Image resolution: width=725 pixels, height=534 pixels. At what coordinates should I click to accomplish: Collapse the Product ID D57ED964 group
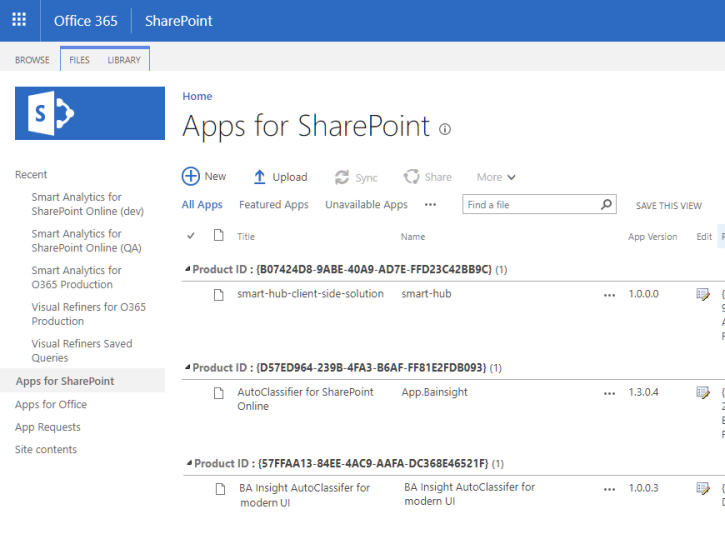(x=187, y=368)
